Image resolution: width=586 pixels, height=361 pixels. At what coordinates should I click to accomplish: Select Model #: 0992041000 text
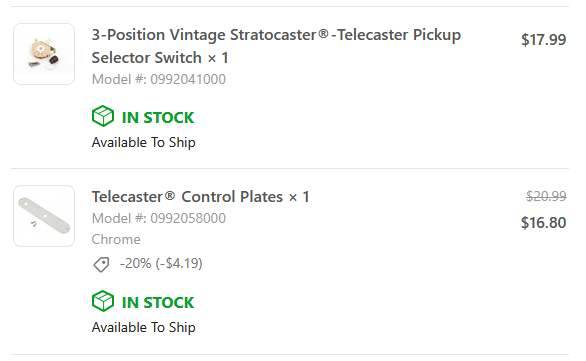pyautogui.click(x=159, y=79)
